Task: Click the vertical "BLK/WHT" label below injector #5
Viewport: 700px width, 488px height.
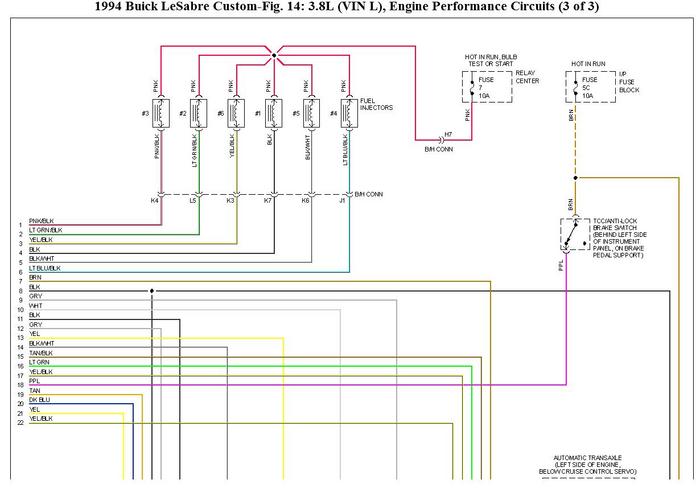Action: click(x=307, y=147)
